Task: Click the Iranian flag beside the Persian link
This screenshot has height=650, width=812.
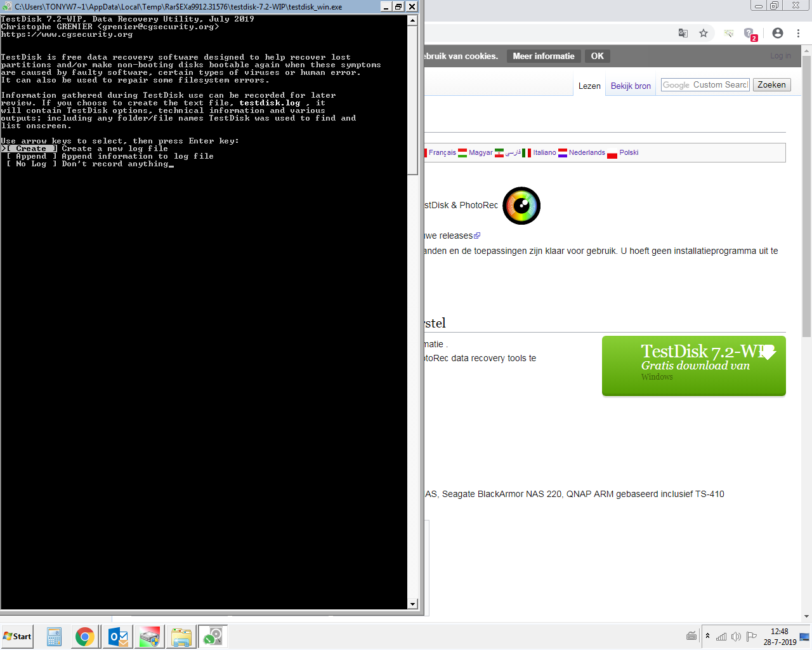Action: click(x=499, y=153)
